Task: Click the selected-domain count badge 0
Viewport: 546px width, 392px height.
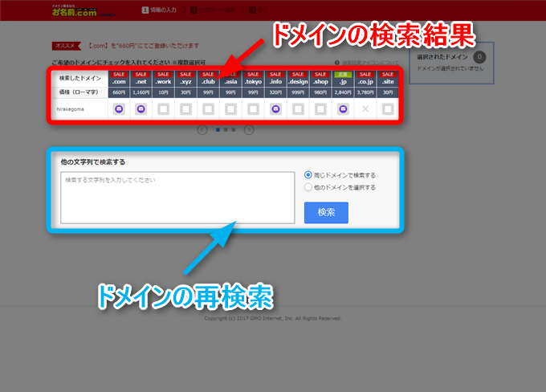Action: (479, 57)
